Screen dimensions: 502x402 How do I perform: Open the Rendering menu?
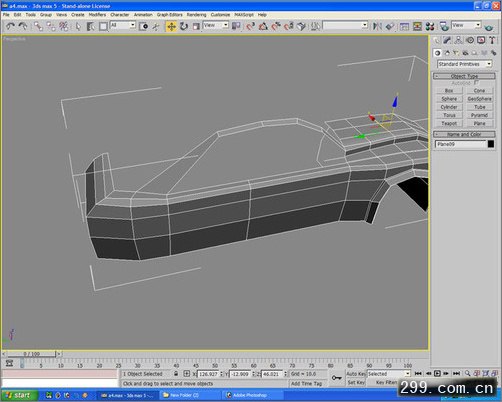[x=196, y=15]
